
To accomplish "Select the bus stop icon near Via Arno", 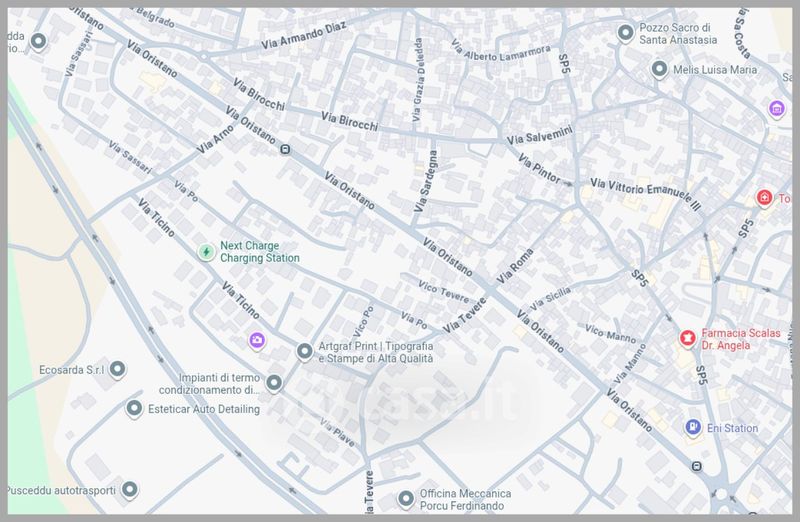I will point(286,150).
